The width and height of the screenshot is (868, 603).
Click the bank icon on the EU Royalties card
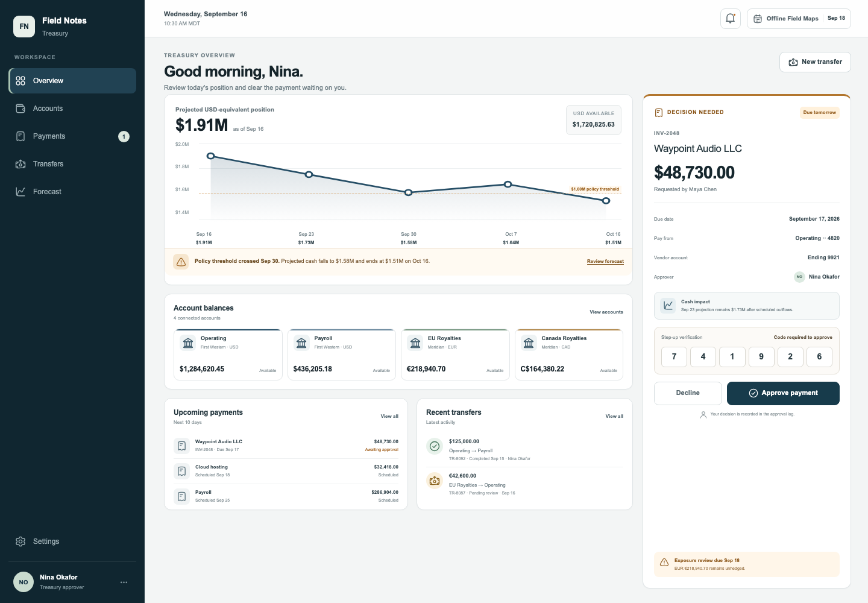415,343
